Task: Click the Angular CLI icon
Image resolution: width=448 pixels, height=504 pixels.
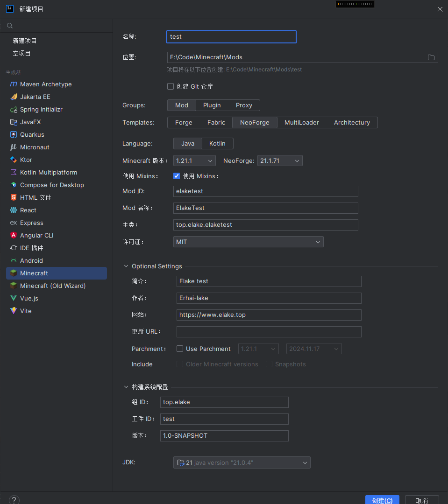Action: tap(14, 235)
